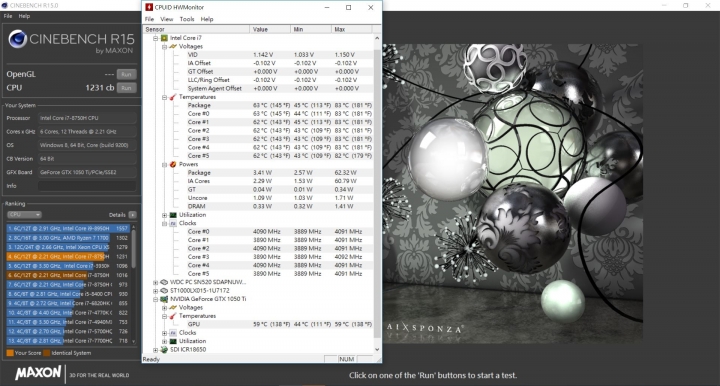Select the Core i9-8950H ranking entry
Image resolution: width=720 pixels, height=386 pixels.
point(68,228)
